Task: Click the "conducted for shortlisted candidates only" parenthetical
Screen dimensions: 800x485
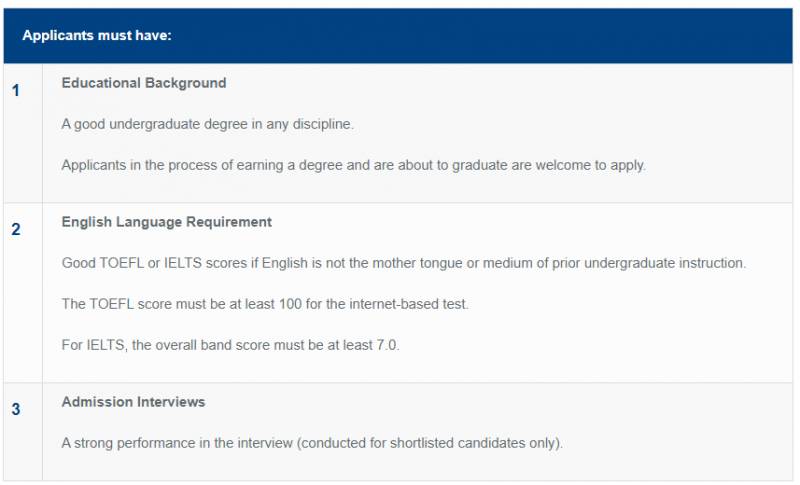Action: tap(446, 443)
